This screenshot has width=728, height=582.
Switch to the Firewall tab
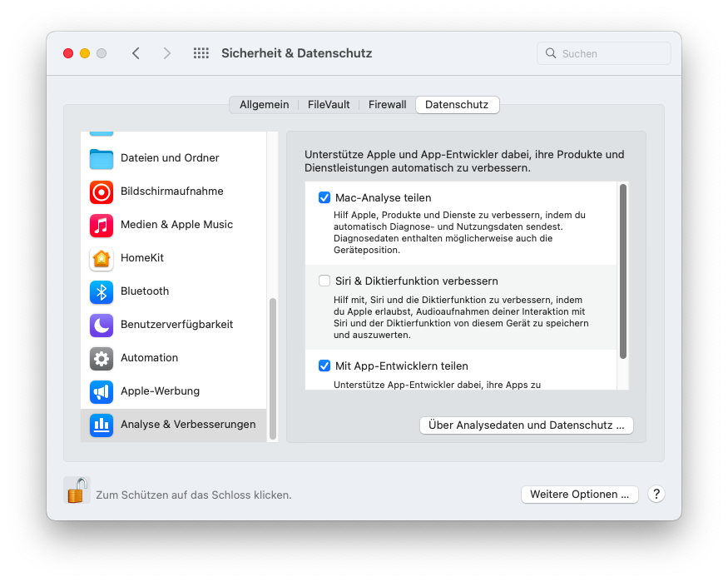point(387,105)
